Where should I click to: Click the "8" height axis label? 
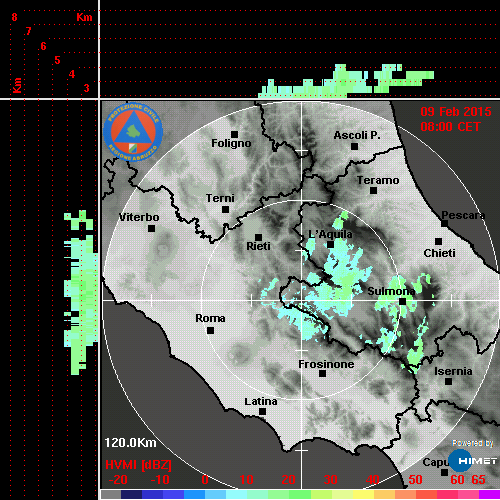point(14,17)
